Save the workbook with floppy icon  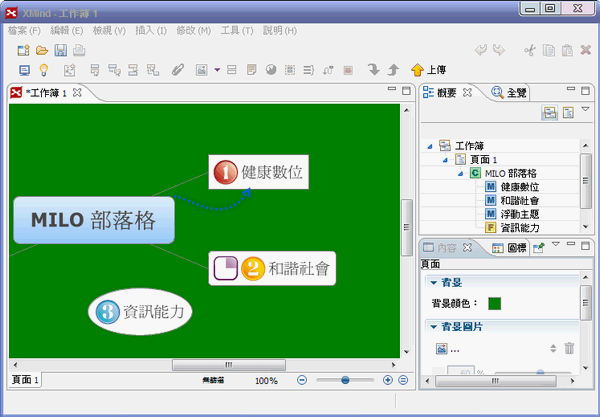pyautogui.click(x=60, y=50)
